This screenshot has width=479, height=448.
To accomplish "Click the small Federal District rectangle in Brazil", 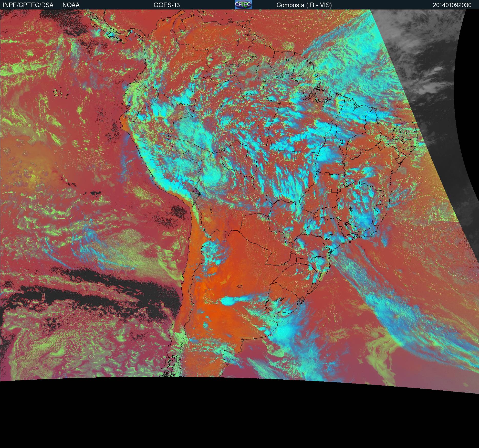I will (x=335, y=190).
